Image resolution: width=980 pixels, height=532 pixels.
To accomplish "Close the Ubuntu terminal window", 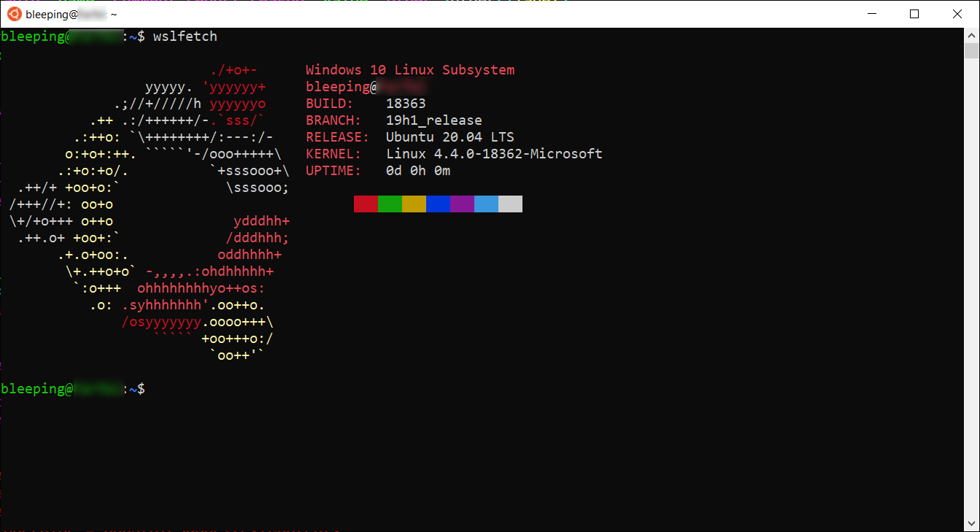I will click(x=956, y=14).
